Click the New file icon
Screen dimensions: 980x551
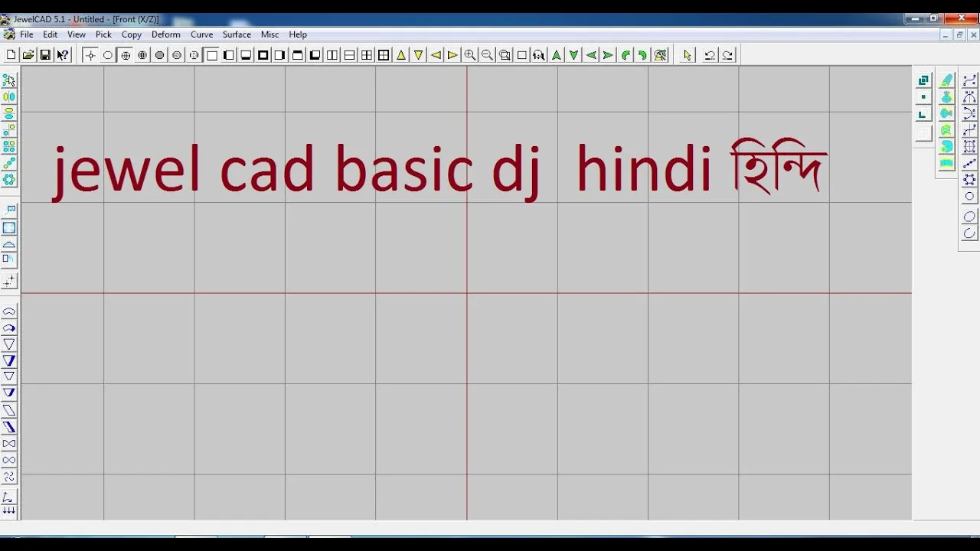pos(11,55)
